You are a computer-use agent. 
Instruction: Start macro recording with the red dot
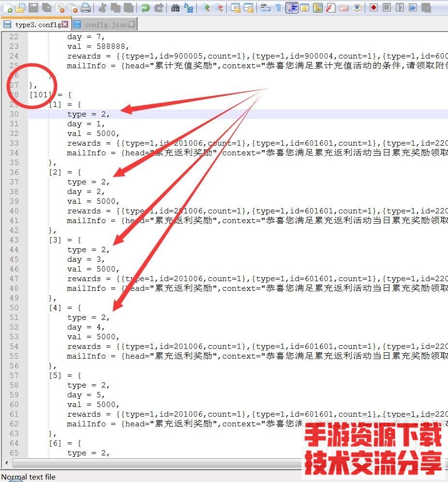click(373, 8)
